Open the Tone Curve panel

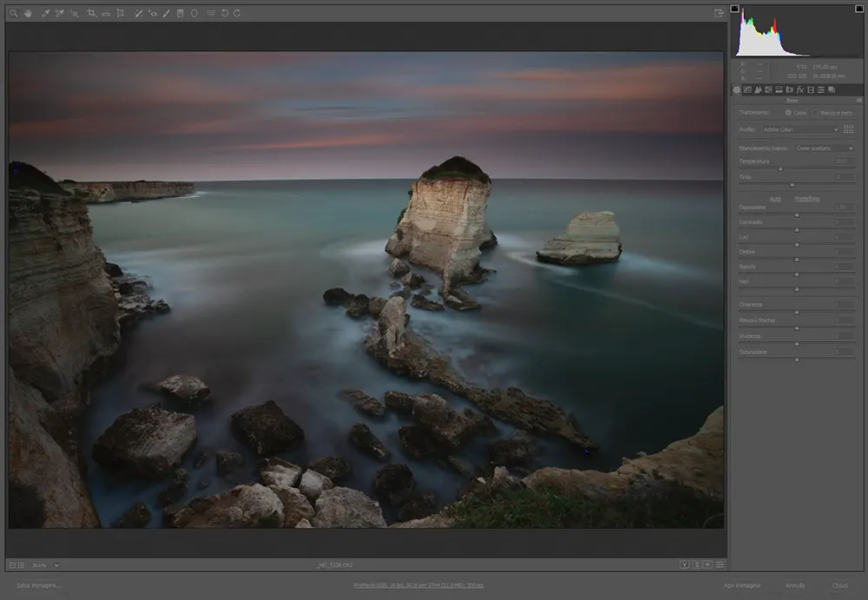point(747,89)
